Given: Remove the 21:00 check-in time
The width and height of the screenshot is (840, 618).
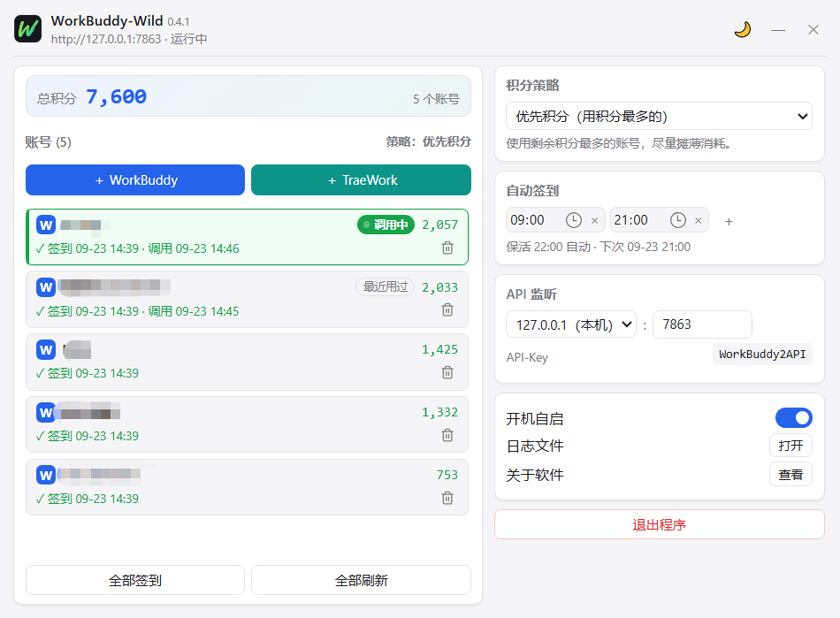Looking at the screenshot, I should tap(698, 221).
